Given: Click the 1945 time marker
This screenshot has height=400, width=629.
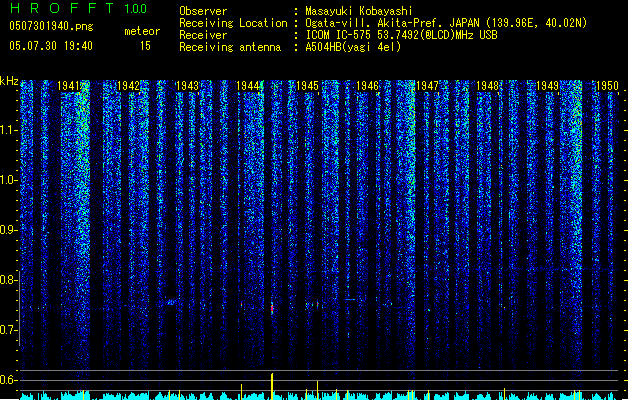Looking at the screenshot, I should pos(307,86).
